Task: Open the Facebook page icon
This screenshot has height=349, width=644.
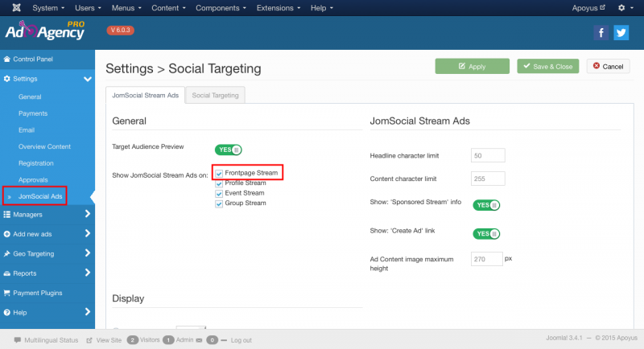Action: point(601,32)
